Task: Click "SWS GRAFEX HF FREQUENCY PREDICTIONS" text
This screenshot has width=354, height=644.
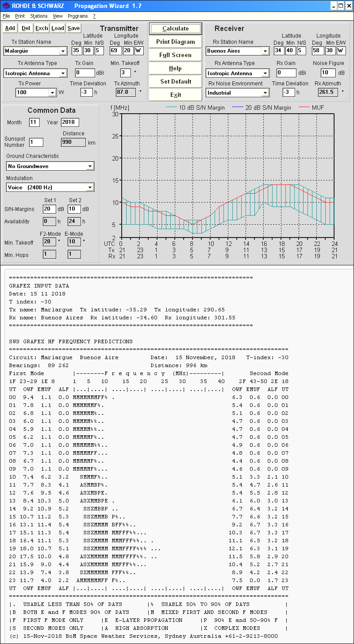Action: click(x=71, y=341)
